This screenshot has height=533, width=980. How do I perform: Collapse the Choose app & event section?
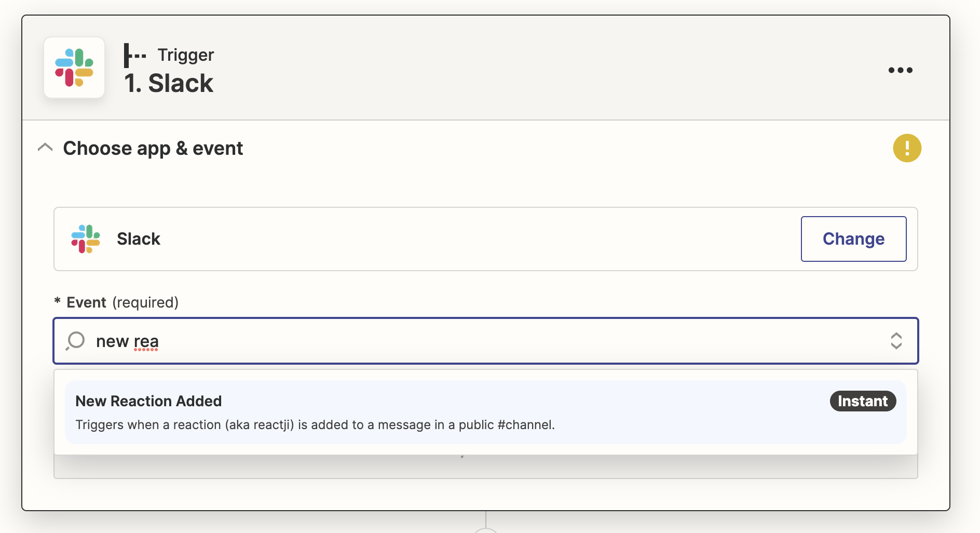pos(45,148)
